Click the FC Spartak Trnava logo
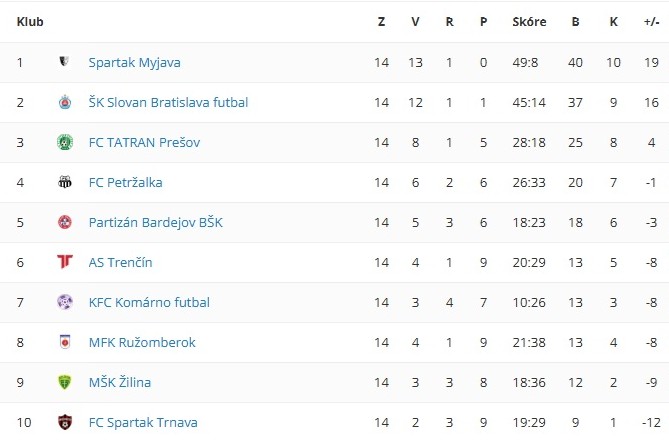 coord(65,422)
